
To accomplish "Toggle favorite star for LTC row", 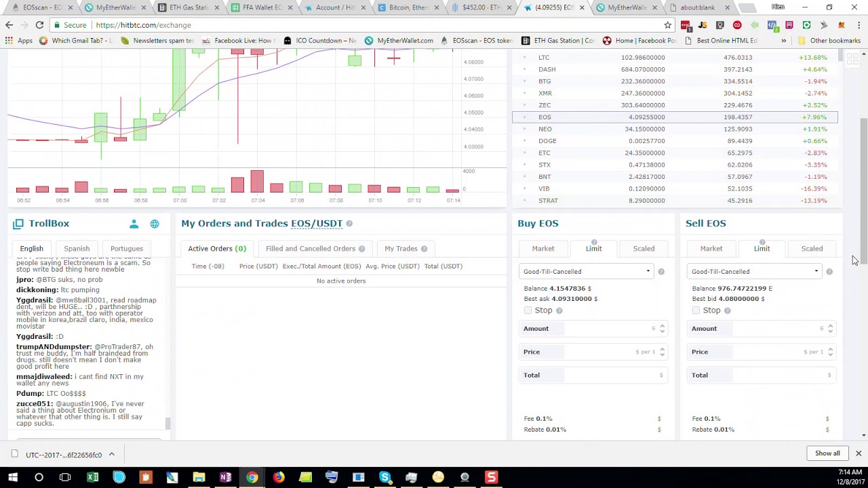I will 524,58.
